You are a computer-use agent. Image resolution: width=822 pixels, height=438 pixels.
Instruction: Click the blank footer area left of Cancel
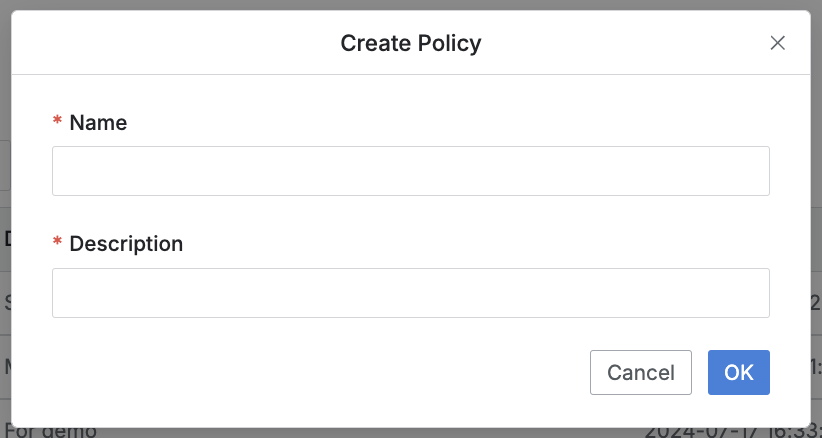click(300, 373)
